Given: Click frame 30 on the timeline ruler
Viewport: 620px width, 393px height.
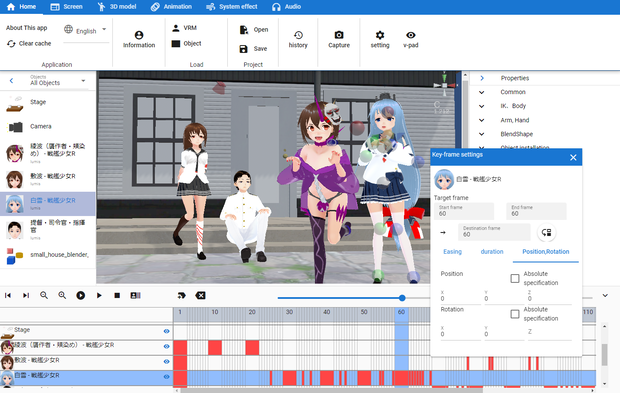Looking at the screenshot, I should tap(289, 312).
